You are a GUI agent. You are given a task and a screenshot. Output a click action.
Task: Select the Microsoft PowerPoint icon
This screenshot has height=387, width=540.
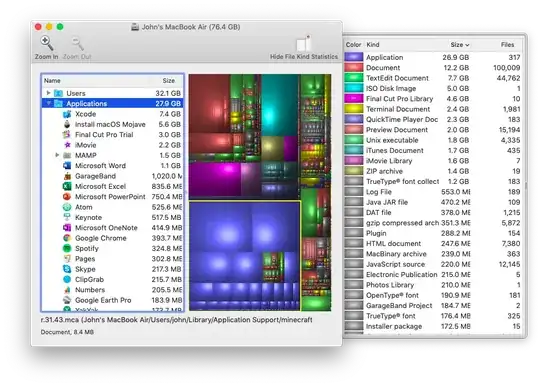(67, 197)
